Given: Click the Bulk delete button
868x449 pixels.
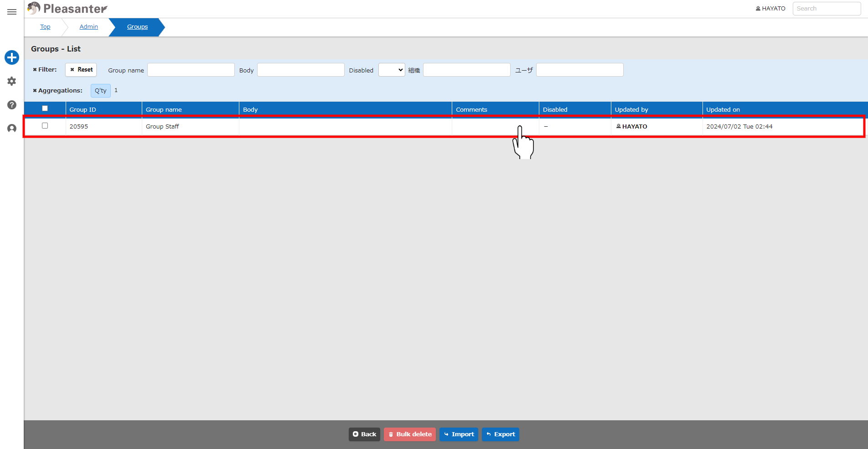Looking at the screenshot, I should [x=410, y=434].
